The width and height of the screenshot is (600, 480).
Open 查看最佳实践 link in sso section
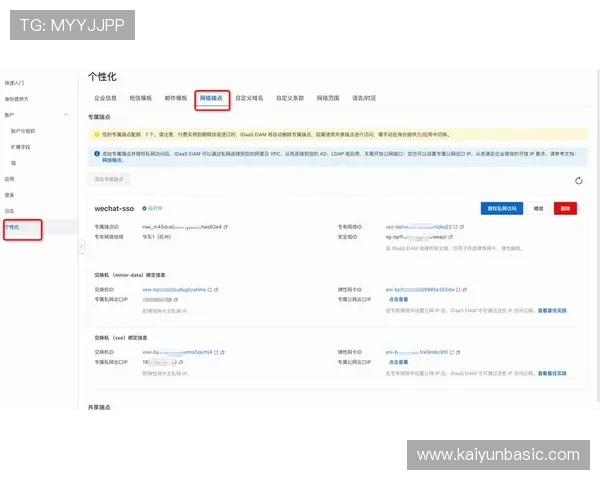(552, 373)
